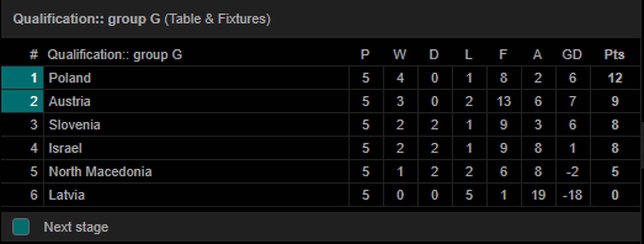Click the Next stage legend label
644x244 pixels.
(x=76, y=227)
